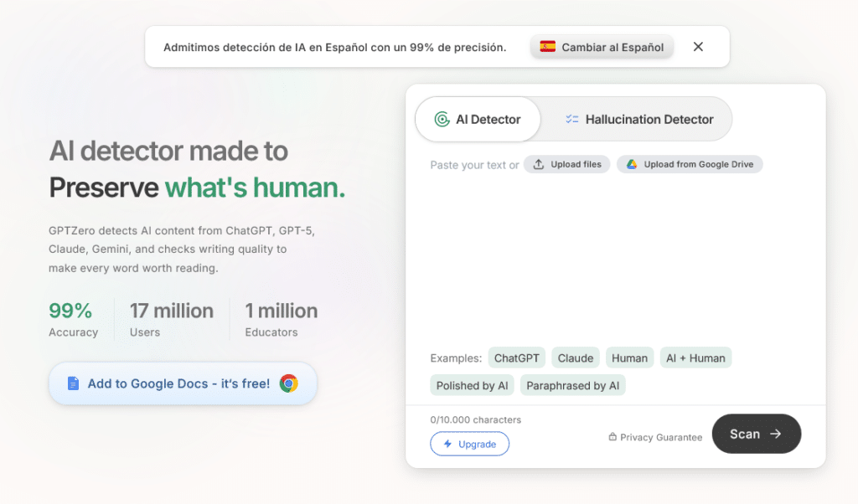Viewport: 858px width, 504px height.
Task: Switch to the AI Detector tab
Action: tap(478, 119)
